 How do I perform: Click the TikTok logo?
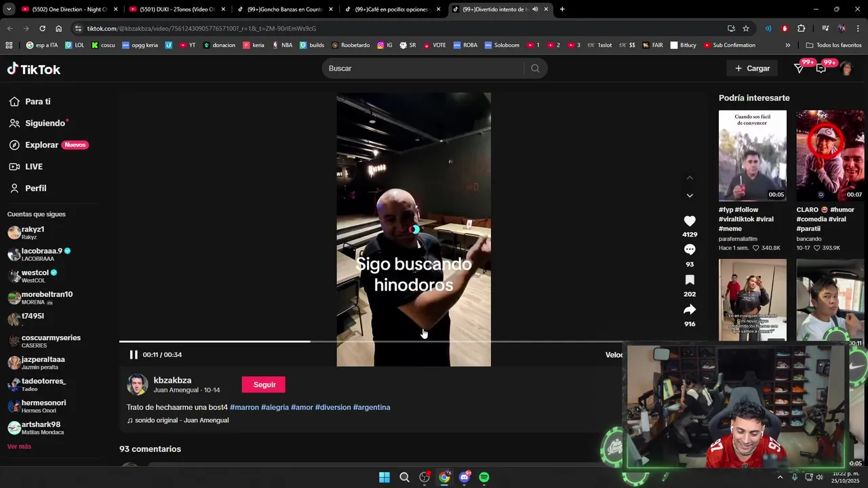click(34, 69)
